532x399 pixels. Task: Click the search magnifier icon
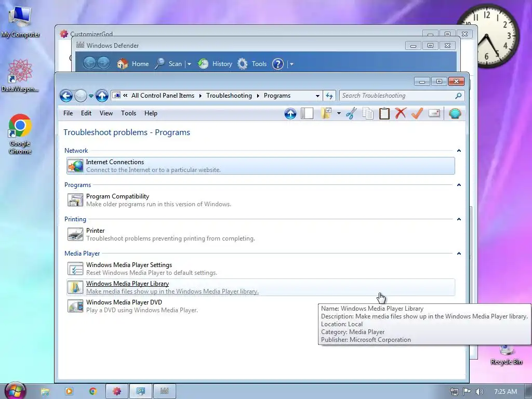(x=458, y=96)
